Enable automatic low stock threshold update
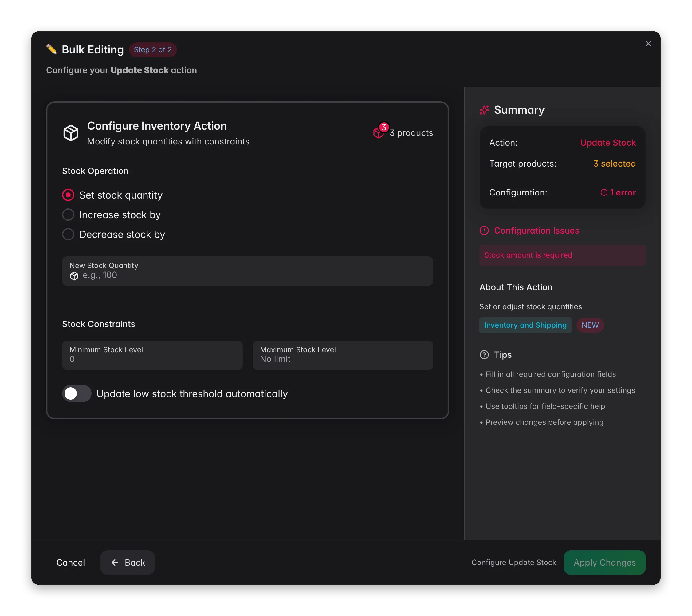This screenshot has height=616, width=692. pyautogui.click(x=77, y=393)
